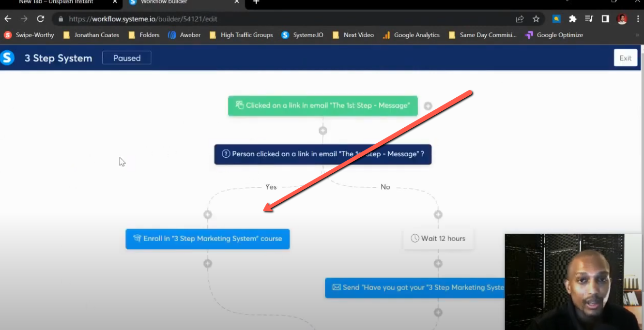
Task: Click the page reload icon
Action: point(41,19)
